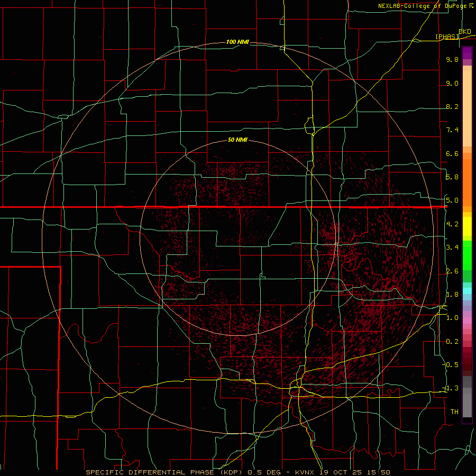Click the 9.0 value on the color scale
This screenshot has width=476, height=476.
(x=452, y=83)
